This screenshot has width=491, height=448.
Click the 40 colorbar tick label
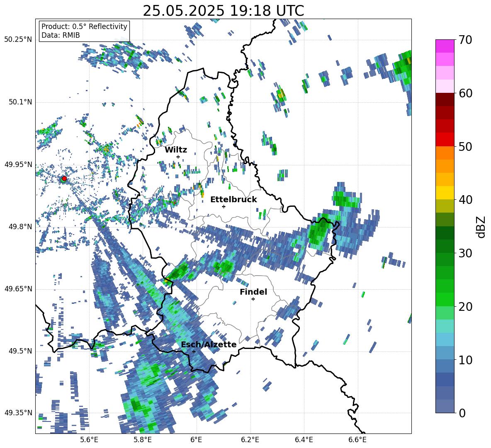(x=465, y=200)
